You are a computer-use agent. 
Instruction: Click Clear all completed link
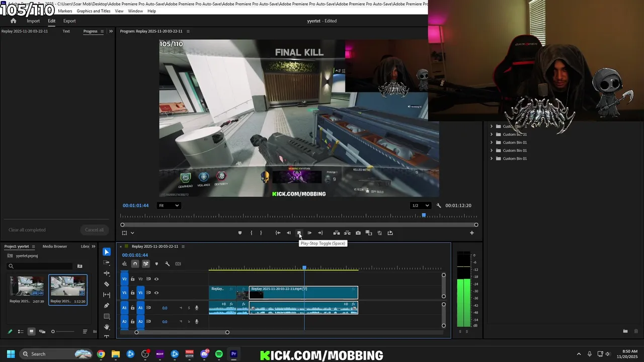tap(27, 230)
